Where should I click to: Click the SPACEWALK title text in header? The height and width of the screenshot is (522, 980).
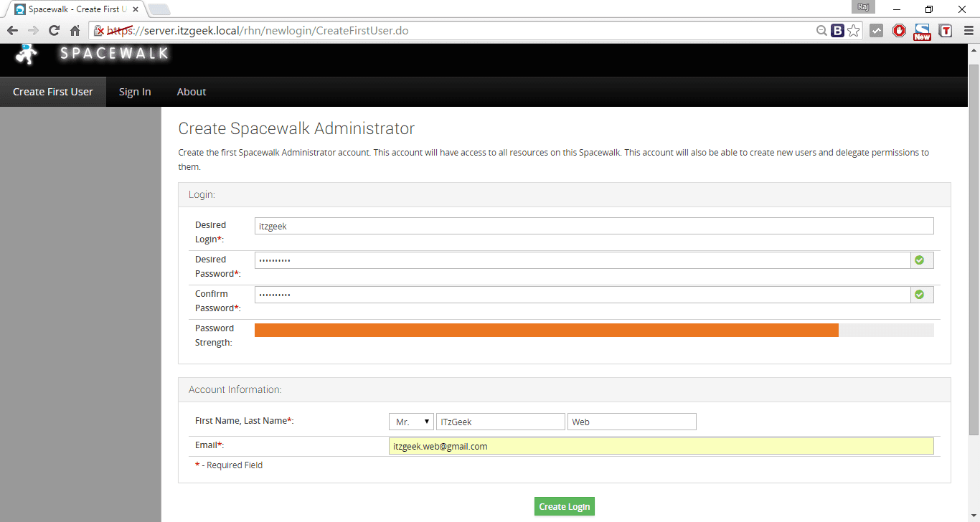113,53
